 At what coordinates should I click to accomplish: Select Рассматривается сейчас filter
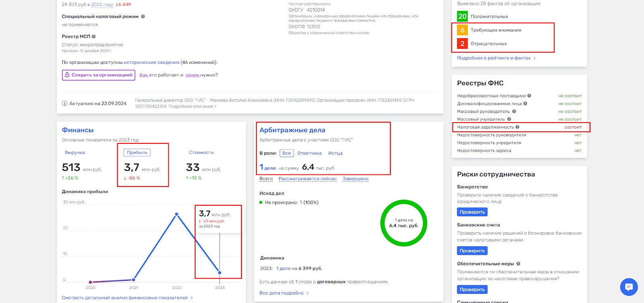click(x=308, y=179)
